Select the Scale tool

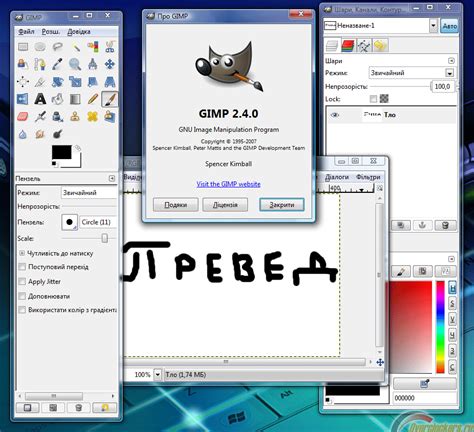(75, 82)
